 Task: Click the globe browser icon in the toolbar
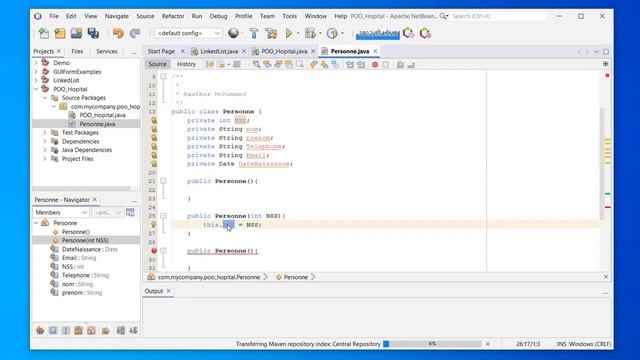pyautogui.click(x=233, y=33)
